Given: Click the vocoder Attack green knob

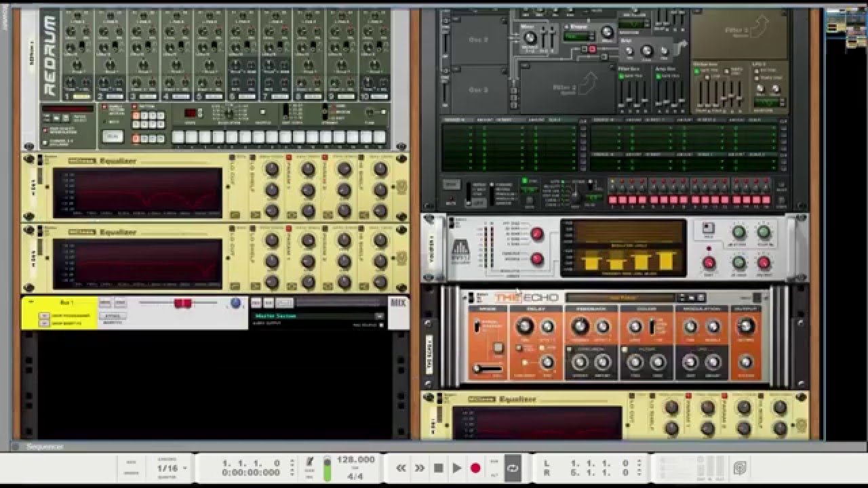Looking at the screenshot, I should click(x=738, y=232).
